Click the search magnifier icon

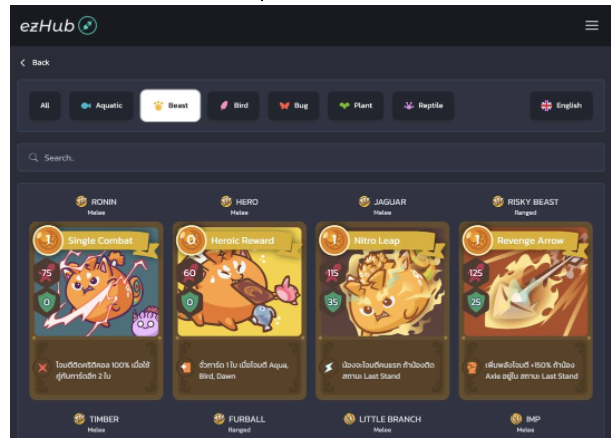[x=34, y=157]
